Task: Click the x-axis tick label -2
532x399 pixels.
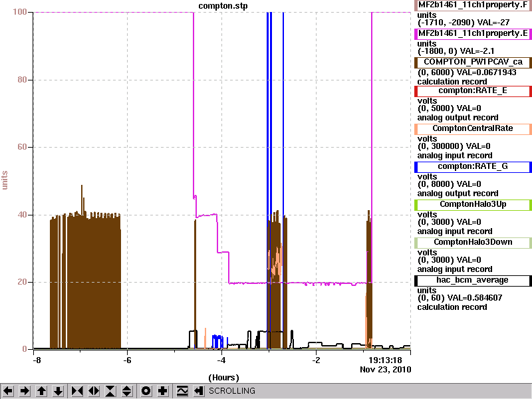Action: tap(316, 360)
